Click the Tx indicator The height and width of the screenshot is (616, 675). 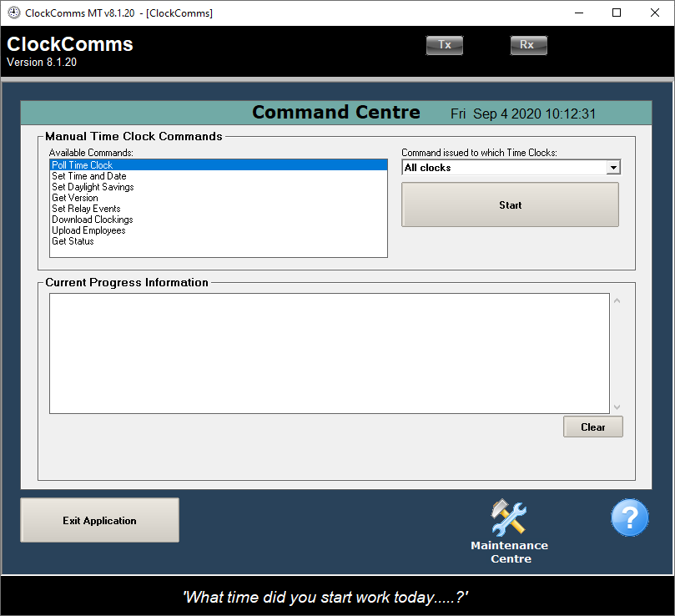tap(444, 45)
